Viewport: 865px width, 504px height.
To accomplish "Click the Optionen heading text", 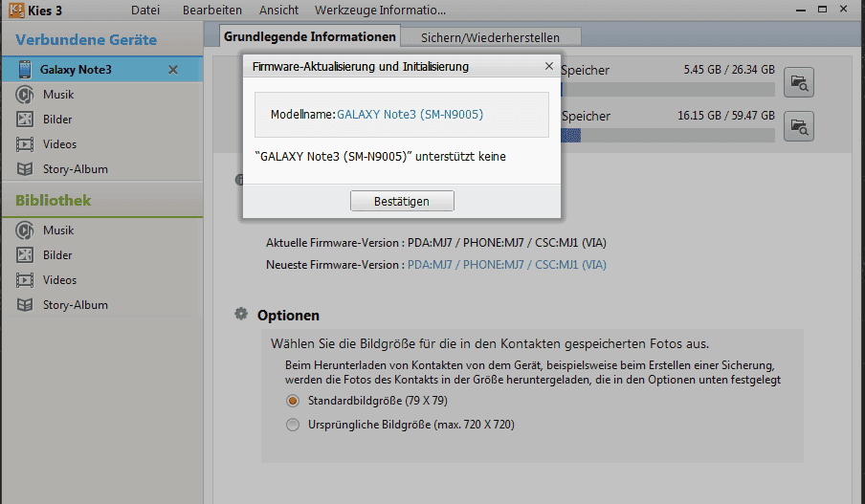I will coord(288,316).
